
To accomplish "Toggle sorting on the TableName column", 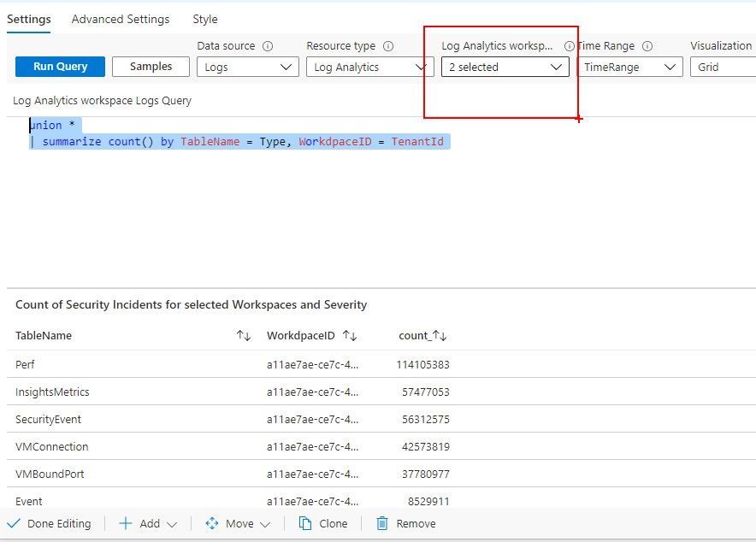I will click(x=242, y=335).
